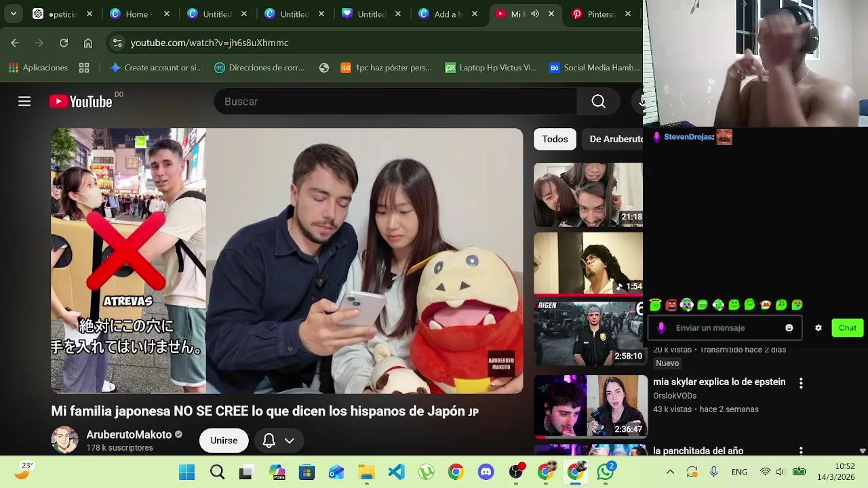
Task: Click the YouTube search magnifier button
Action: point(598,102)
